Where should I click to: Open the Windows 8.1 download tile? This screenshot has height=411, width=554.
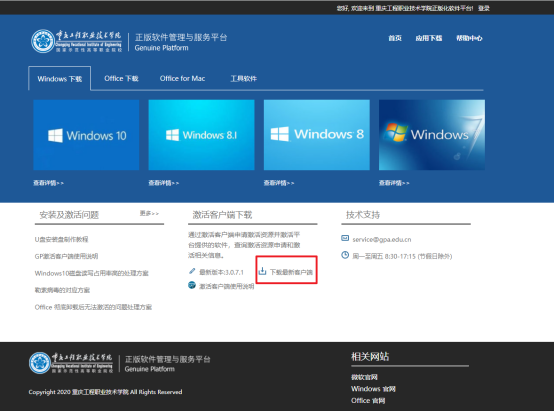201,135
